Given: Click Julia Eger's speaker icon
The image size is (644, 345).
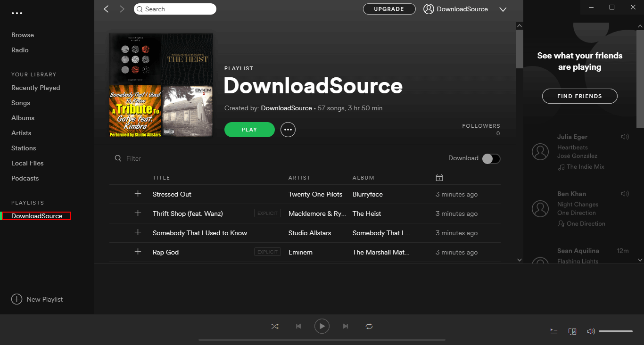Looking at the screenshot, I should pos(625,137).
